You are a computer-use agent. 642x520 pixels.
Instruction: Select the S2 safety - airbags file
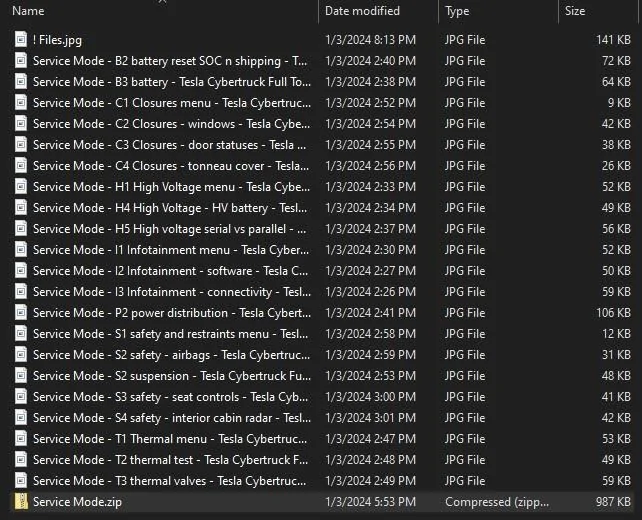coord(172,355)
